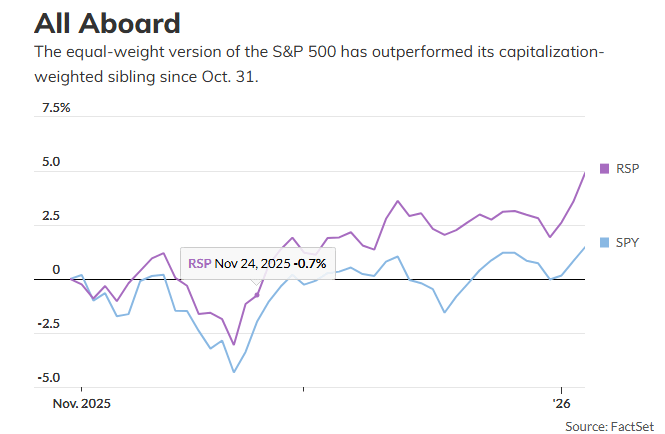Click the chart subtitle description text
The height and width of the screenshot is (434, 665).
[x=320, y=64]
